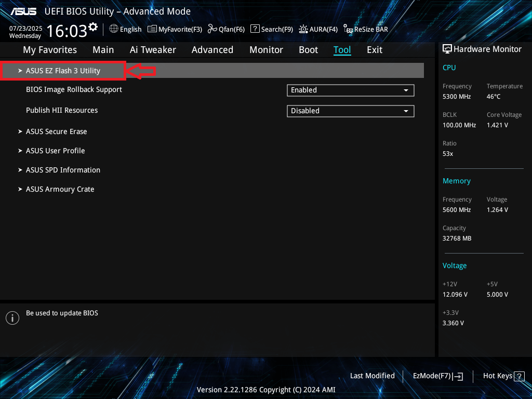Click CPU frequency value 5300 MHz

point(457,97)
